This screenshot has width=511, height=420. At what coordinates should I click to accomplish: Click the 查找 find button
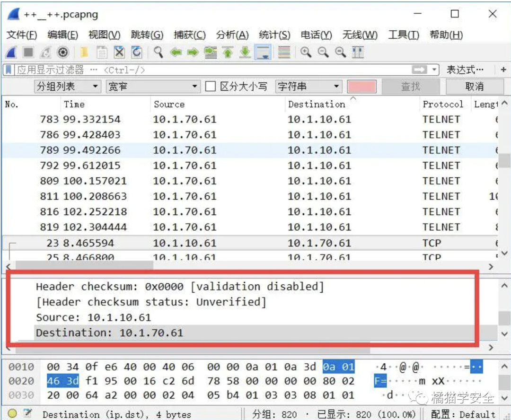(410, 87)
